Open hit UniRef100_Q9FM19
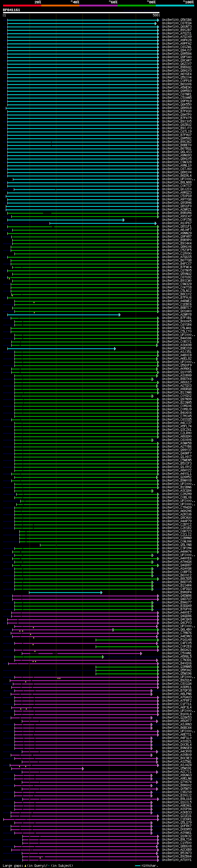197x868 pixels. pos(177,101)
